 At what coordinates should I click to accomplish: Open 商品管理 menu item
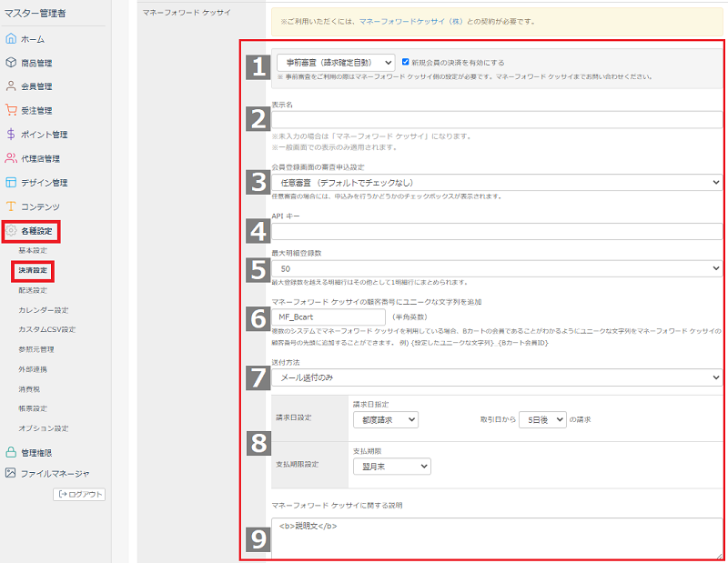36,63
